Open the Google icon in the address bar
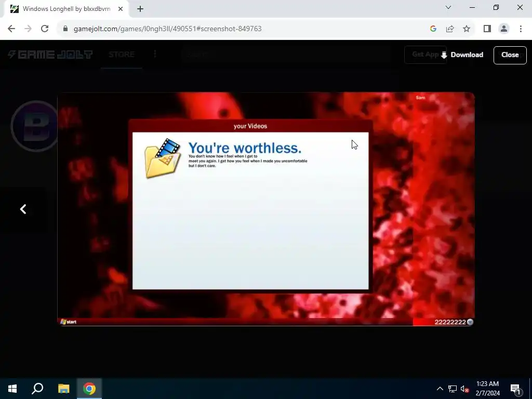 click(433, 29)
